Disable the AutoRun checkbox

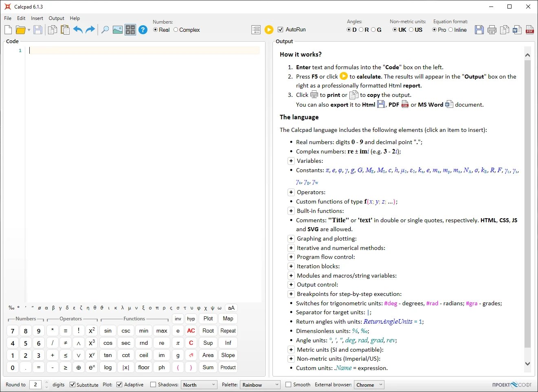(280, 30)
